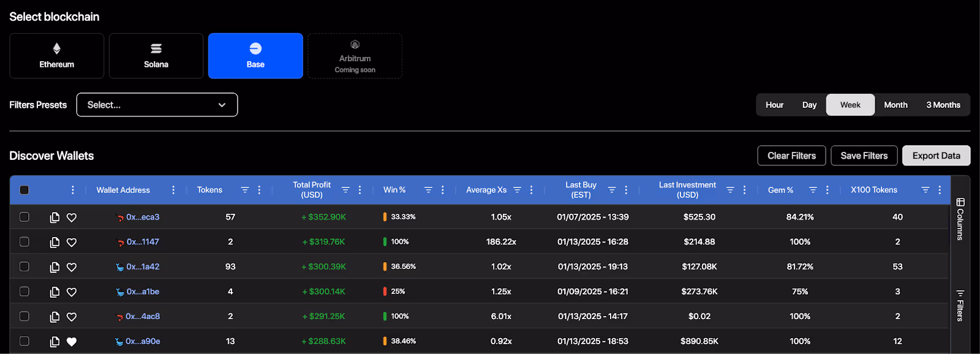Select the Ethereum blockchain
This screenshot has height=354, width=980.
[x=57, y=56]
